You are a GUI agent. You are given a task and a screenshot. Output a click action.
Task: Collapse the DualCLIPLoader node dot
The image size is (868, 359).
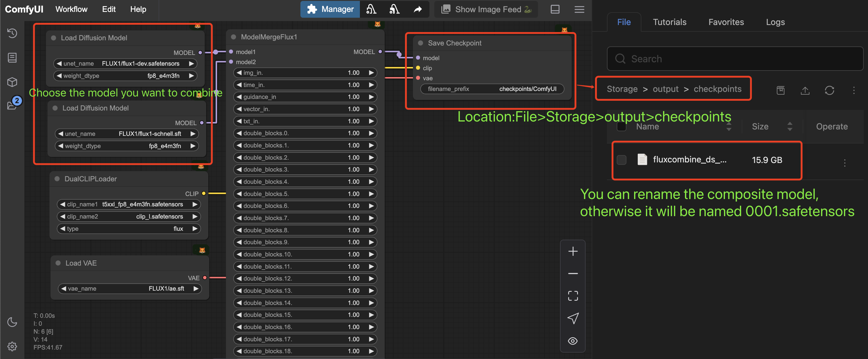pyautogui.click(x=57, y=179)
